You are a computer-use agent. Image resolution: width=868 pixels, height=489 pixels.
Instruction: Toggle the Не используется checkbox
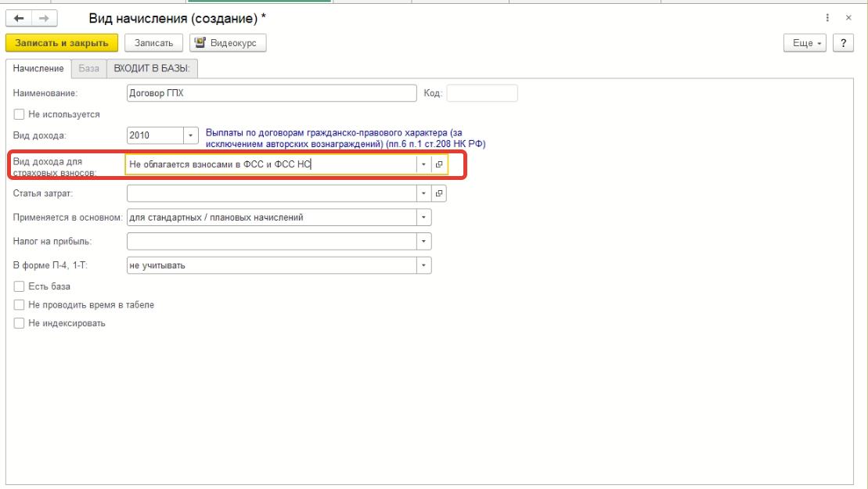(x=20, y=114)
